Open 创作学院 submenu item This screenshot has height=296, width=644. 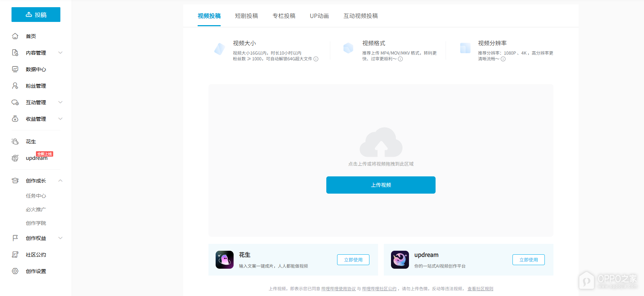36,223
